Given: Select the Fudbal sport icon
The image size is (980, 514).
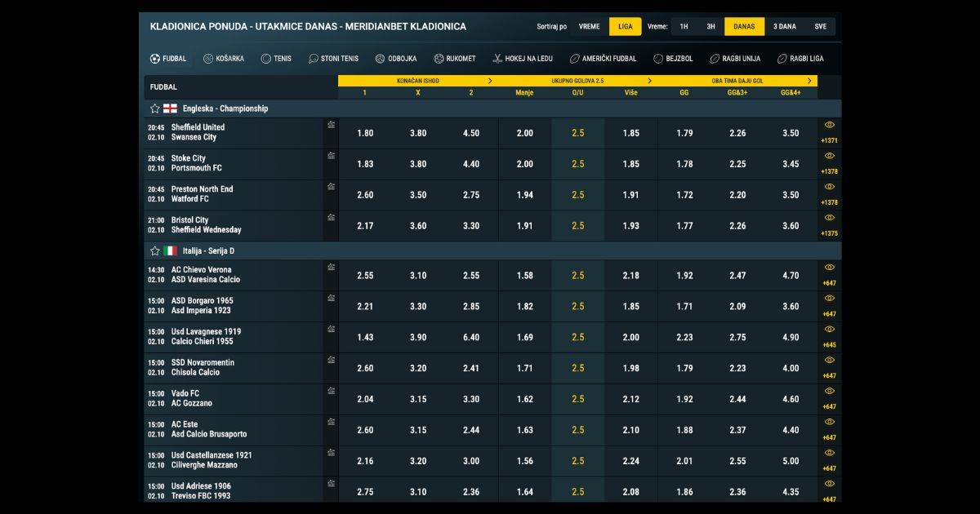Looking at the screenshot, I should (x=155, y=59).
